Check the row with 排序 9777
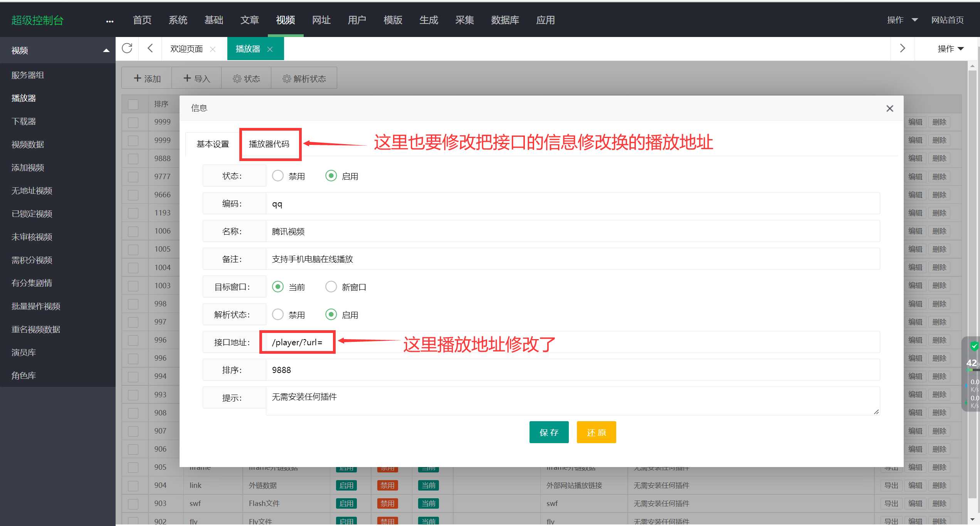Viewport: 980px width, 526px height. (x=133, y=176)
